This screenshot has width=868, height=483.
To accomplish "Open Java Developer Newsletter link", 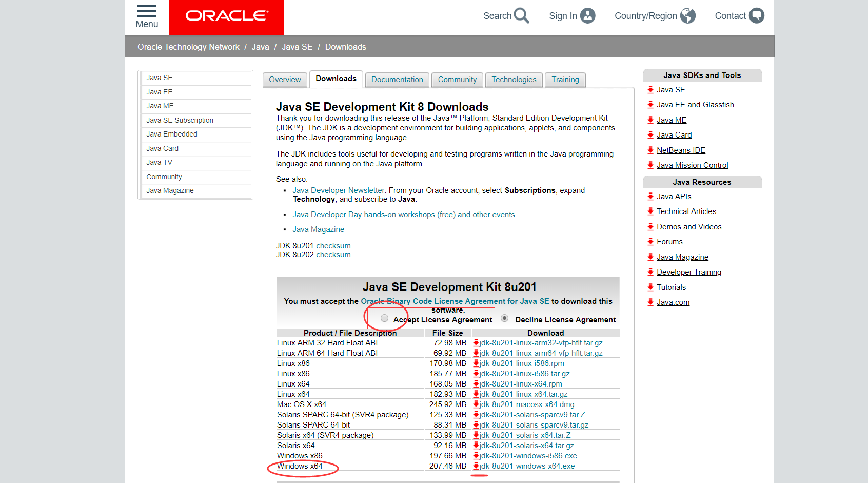I will pyautogui.click(x=339, y=190).
